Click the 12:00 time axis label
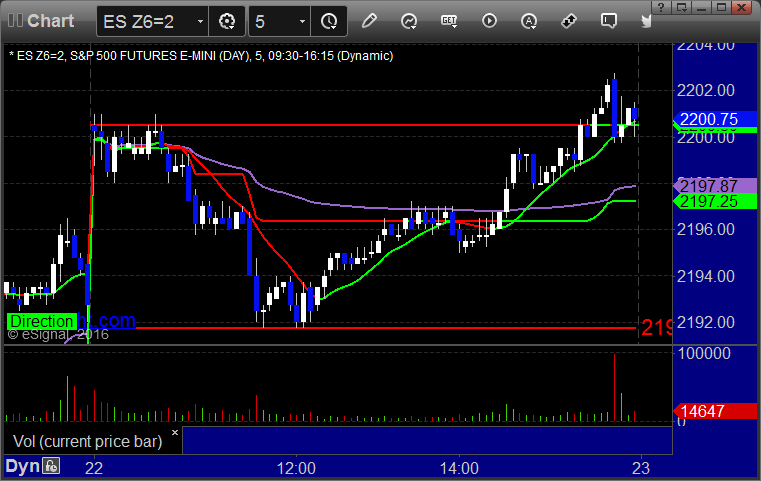The image size is (761, 481). pos(296,468)
